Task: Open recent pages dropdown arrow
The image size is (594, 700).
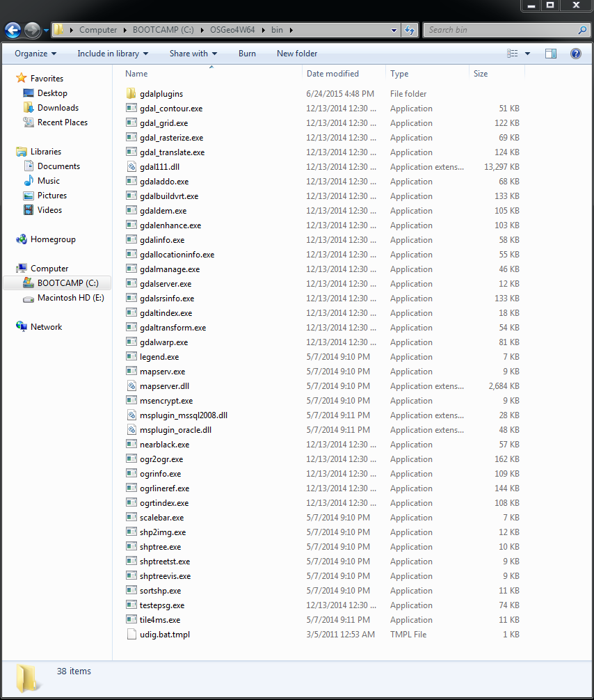Action: [46, 31]
